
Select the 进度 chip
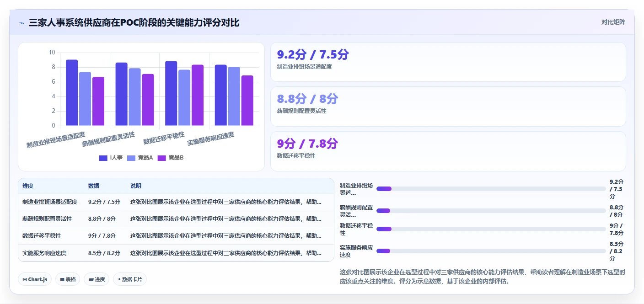click(x=97, y=279)
